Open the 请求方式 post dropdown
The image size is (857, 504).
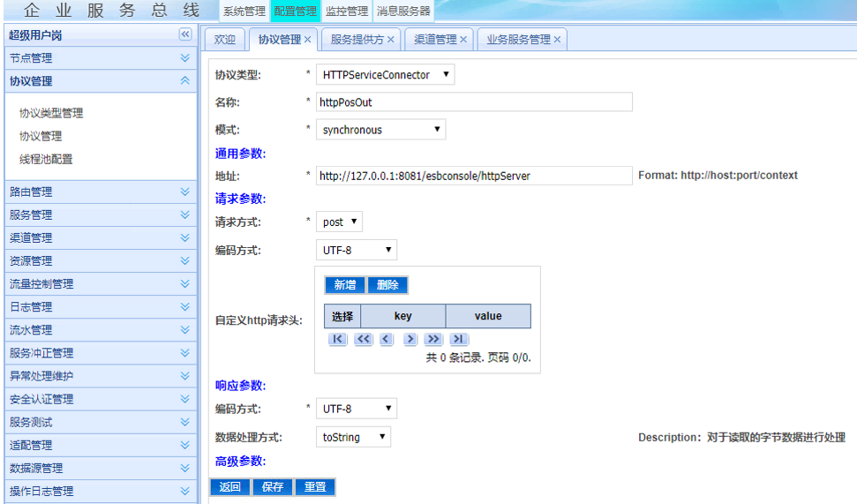[339, 222]
